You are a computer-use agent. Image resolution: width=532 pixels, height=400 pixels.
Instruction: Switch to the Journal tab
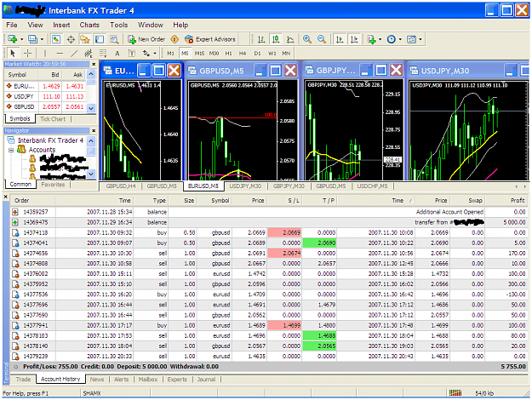point(206,380)
